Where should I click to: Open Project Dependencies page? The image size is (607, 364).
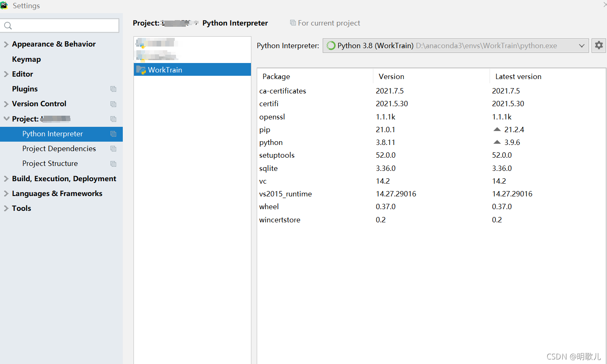[59, 149]
